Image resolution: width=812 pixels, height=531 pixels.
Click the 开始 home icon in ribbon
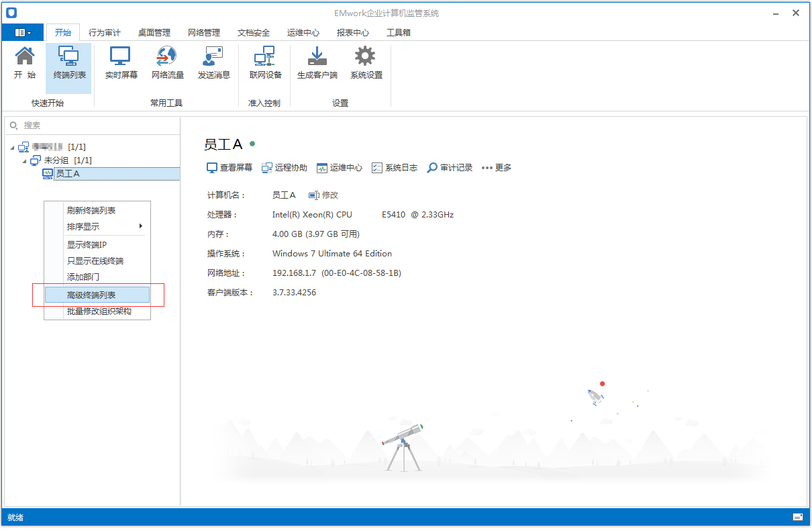point(25,64)
